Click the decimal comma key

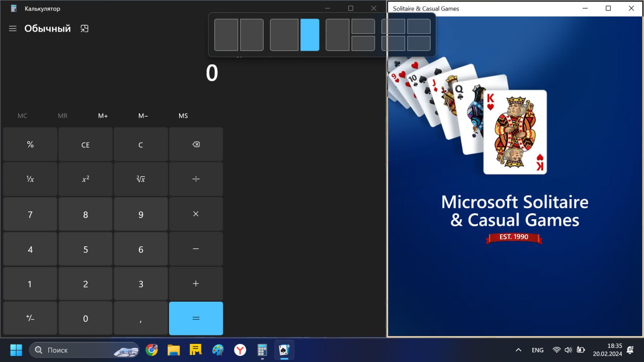[x=141, y=318]
